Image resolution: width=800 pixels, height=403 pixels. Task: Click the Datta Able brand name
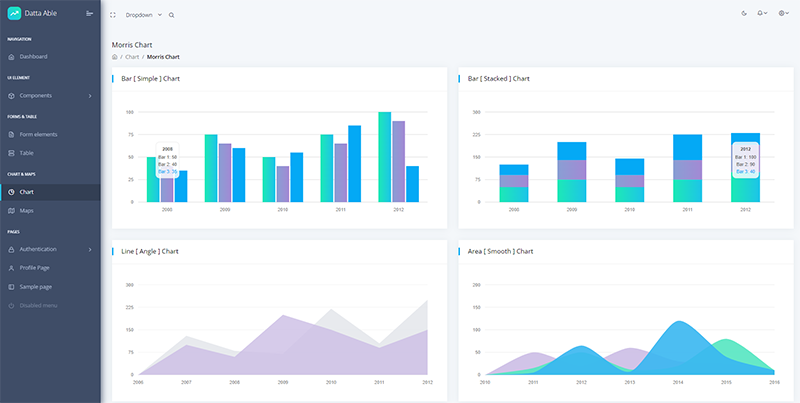(x=41, y=14)
